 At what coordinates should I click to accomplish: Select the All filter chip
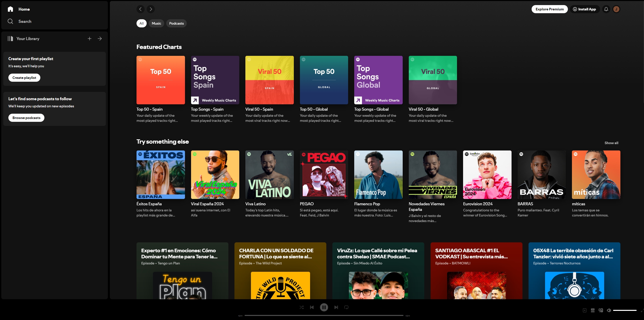[142, 23]
